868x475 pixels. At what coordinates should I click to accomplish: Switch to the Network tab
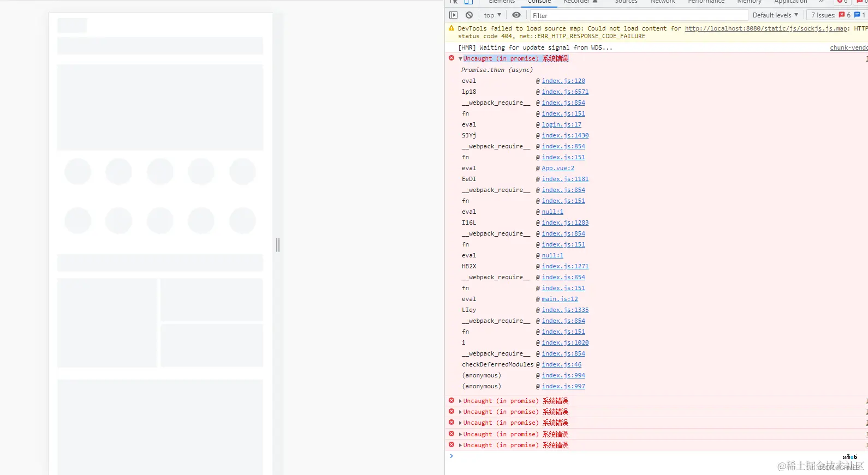tap(663, 2)
